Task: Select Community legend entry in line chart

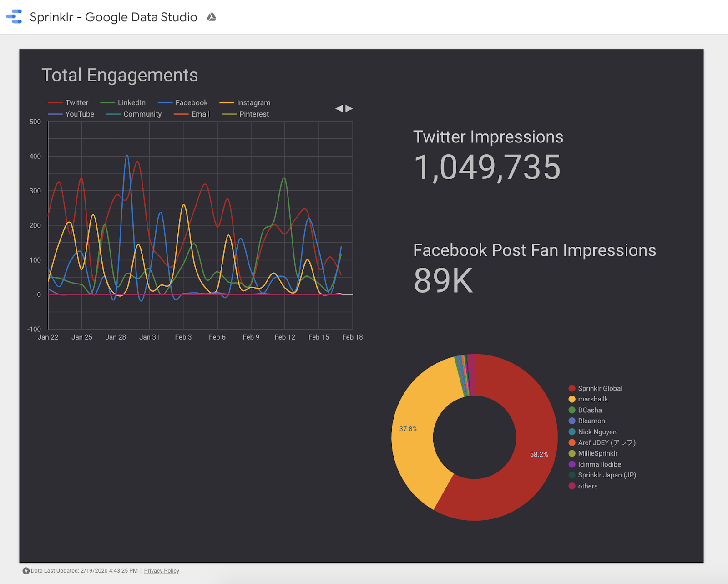Action: (134, 114)
